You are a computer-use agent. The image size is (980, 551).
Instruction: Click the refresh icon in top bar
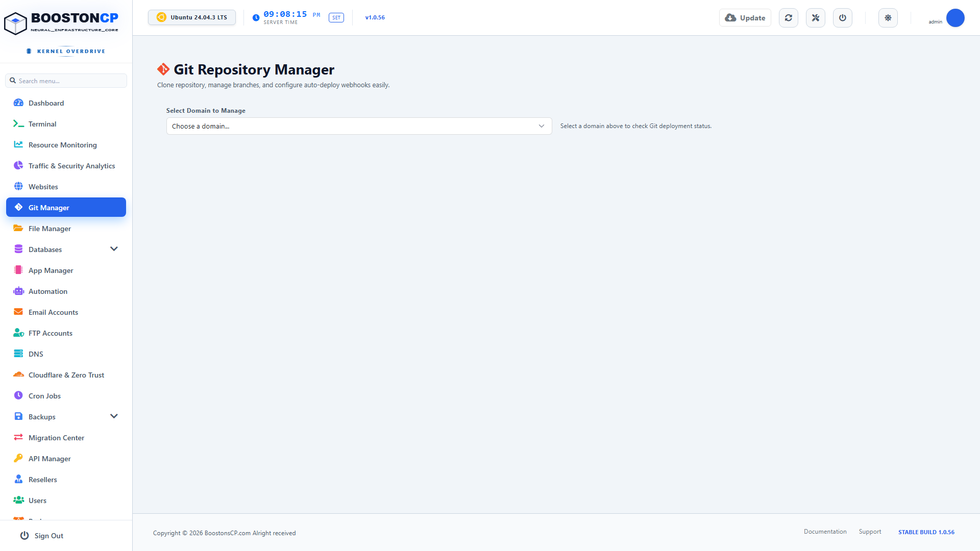[789, 18]
